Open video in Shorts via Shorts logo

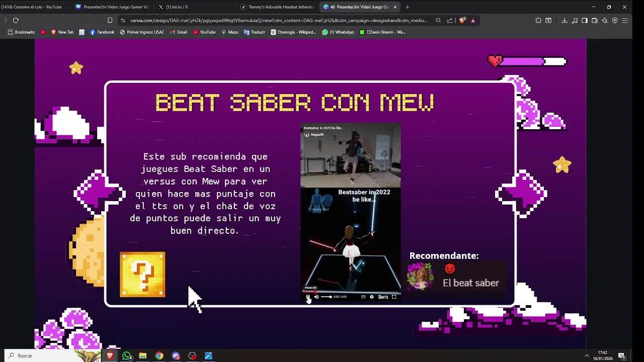pos(383,297)
